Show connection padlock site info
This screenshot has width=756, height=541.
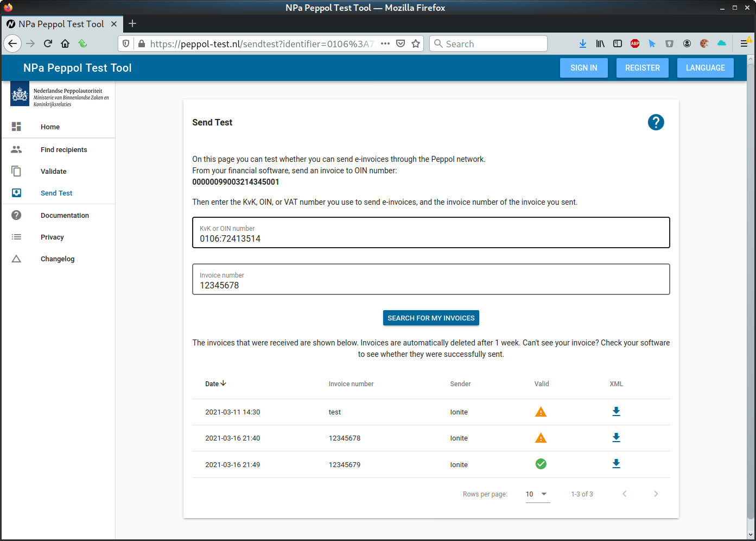pyautogui.click(x=142, y=43)
